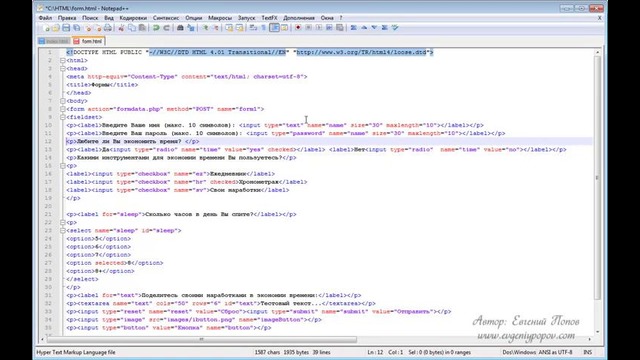Open the Поиск menu
Screen dimensions: 640x360
90,18
